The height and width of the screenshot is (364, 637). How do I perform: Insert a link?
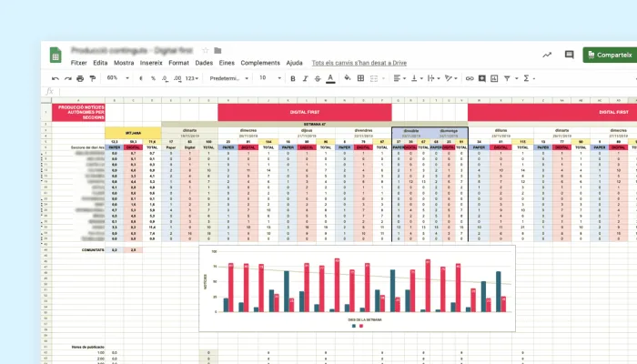coord(470,78)
